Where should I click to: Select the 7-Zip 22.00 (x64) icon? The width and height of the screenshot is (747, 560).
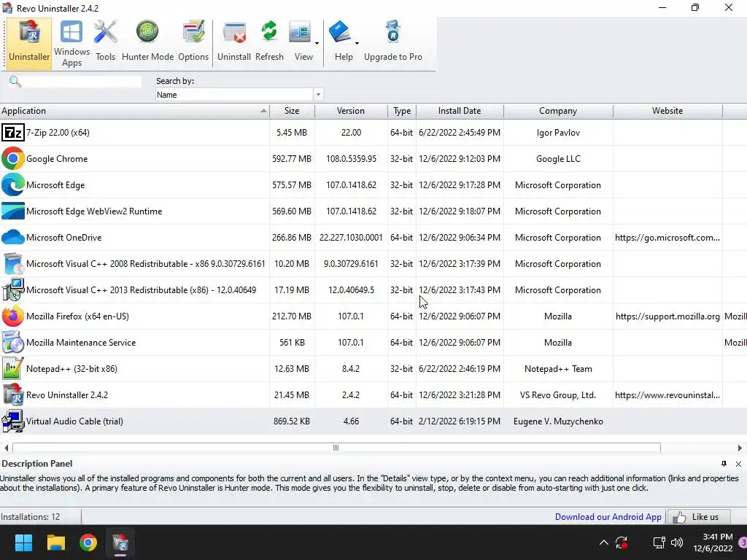[x=13, y=133]
